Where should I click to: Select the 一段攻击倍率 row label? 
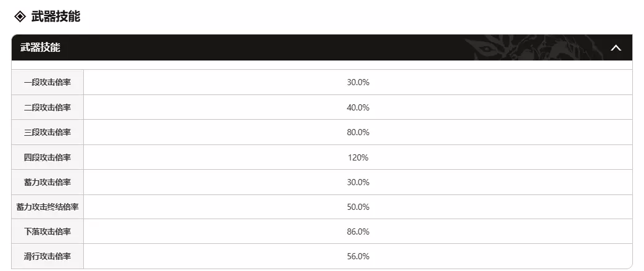47,83
